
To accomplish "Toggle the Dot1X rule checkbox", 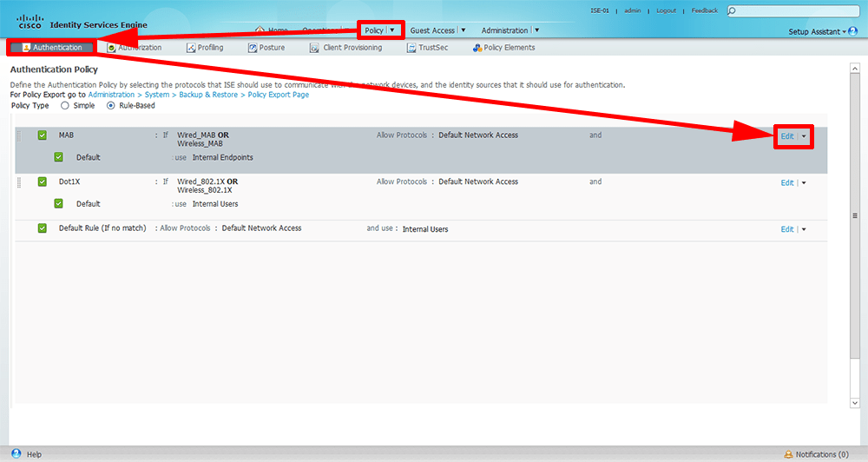I will pyautogui.click(x=42, y=181).
